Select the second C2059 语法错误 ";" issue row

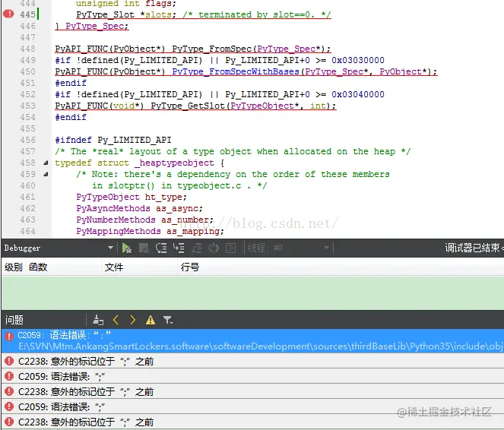(252, 376)
